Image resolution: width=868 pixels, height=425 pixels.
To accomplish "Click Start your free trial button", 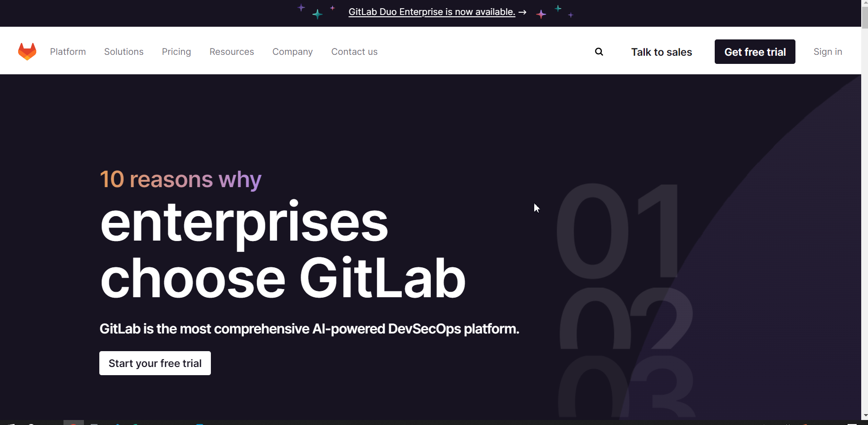I will click(155, 363).
